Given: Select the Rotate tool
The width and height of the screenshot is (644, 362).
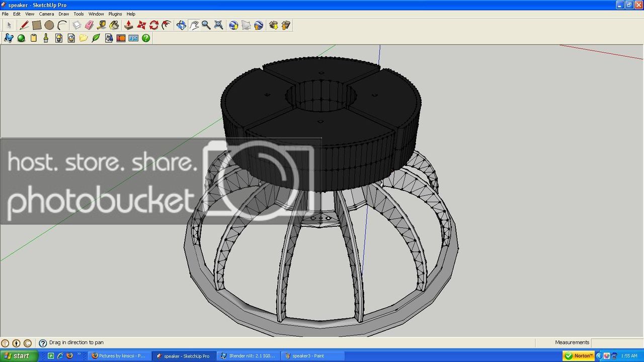Looking at the screenshot, I should point(154,25).
